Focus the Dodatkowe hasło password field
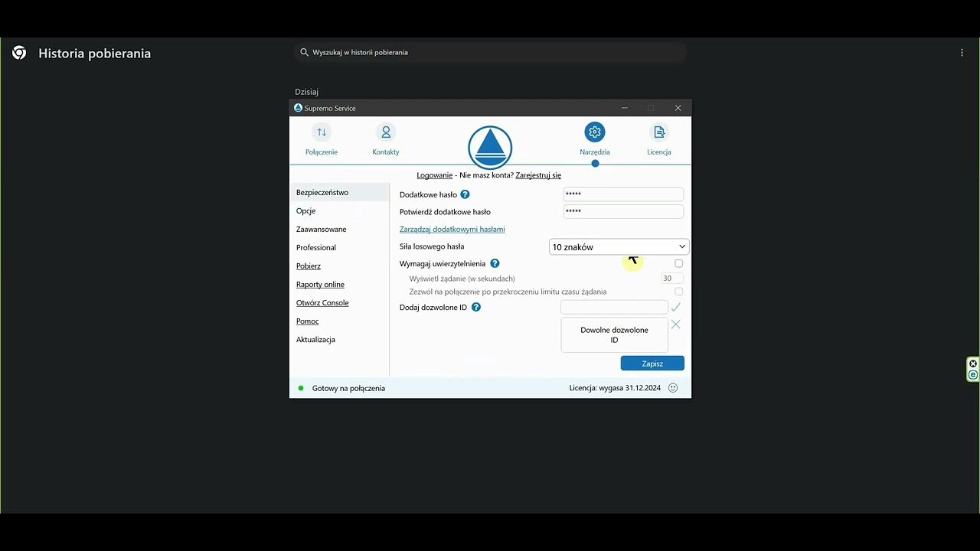The width and height of the screenshot is (980, 551). [x=623, y=194]
